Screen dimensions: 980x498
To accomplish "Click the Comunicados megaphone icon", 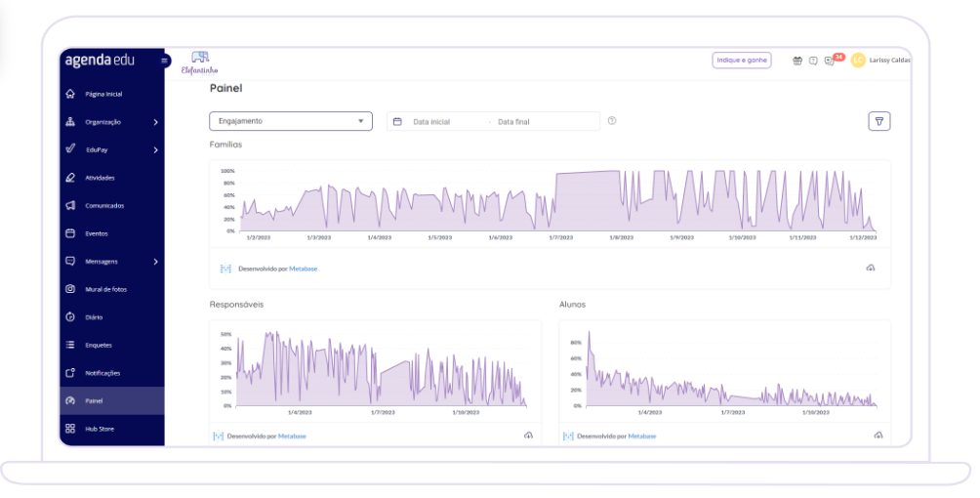I will coord(70,205).
